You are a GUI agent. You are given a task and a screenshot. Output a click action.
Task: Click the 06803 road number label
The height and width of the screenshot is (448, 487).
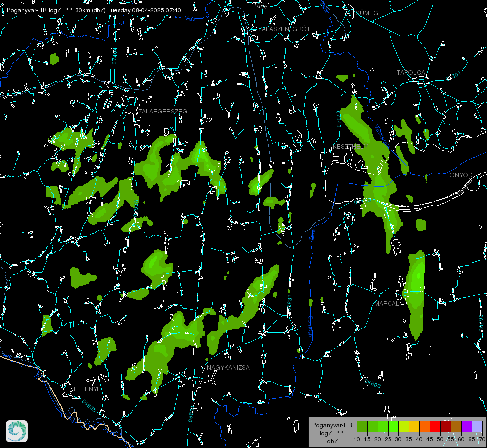(x=373, y=383)
